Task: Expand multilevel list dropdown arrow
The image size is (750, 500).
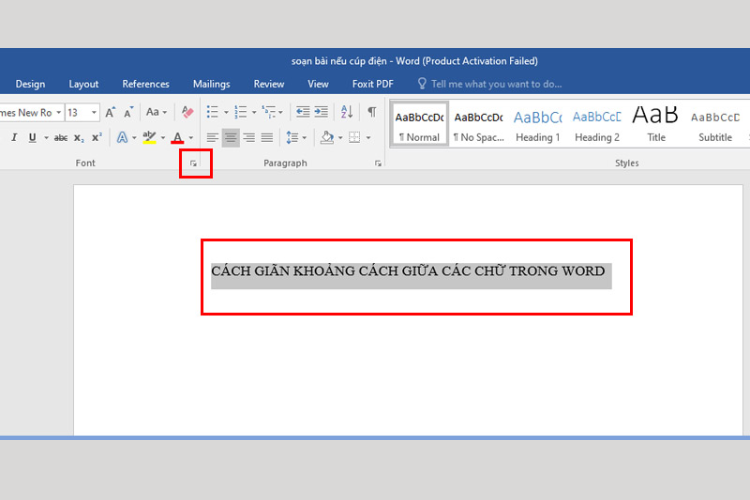Action: [x=281, y=112]
